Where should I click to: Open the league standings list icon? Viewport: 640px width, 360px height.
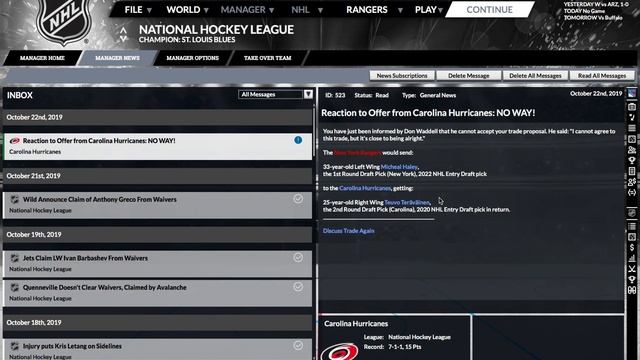[x=632, y=226]
